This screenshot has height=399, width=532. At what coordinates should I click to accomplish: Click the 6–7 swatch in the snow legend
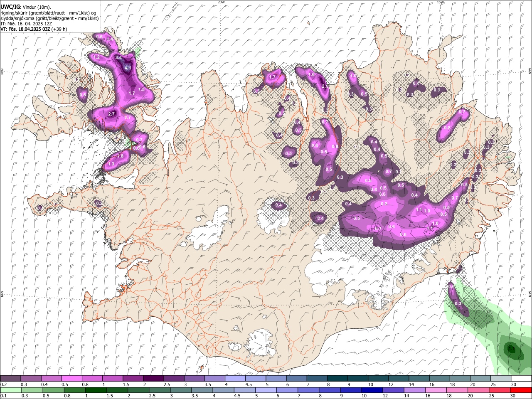pyautogui.click(x=296, y=379)
